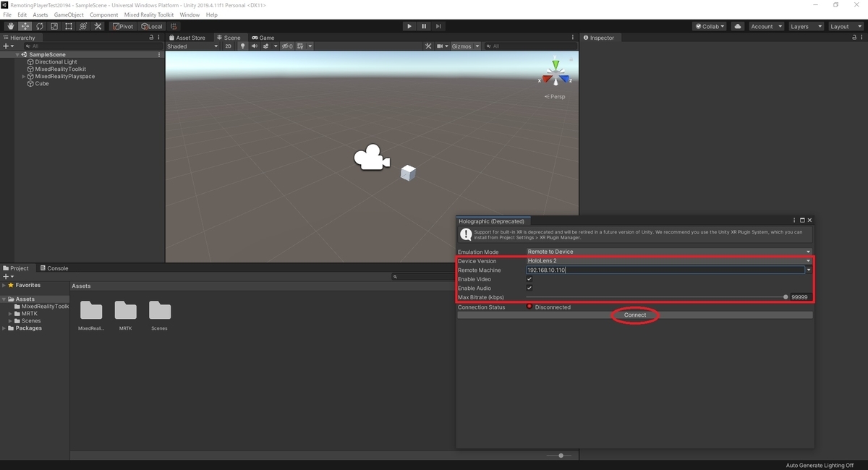The image size is (868, 470).
Task: Toggle scene lighting
Action: tap(242, 46)
